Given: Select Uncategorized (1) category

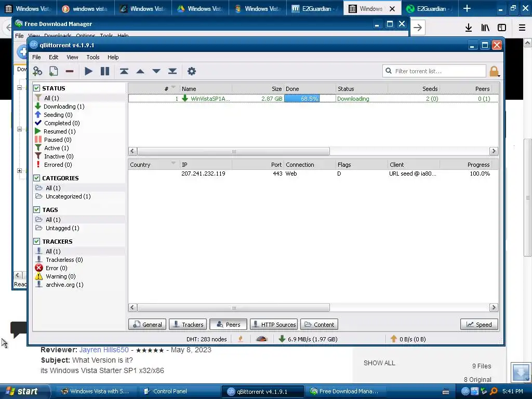Looking at the screenshot, I should 68,196.
